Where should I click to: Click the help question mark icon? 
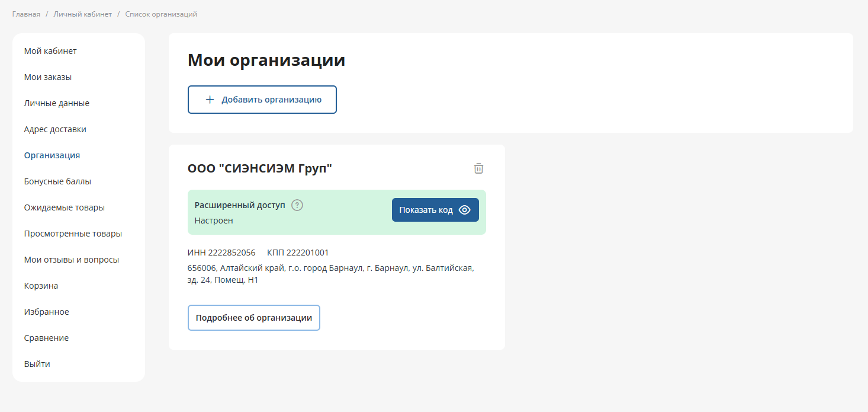[297, 205]
